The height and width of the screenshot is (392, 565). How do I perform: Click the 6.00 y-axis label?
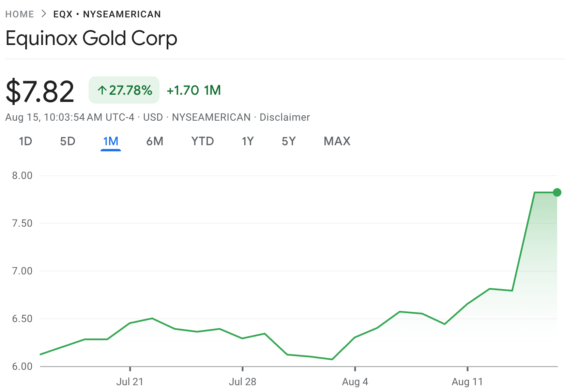point(22,366)
